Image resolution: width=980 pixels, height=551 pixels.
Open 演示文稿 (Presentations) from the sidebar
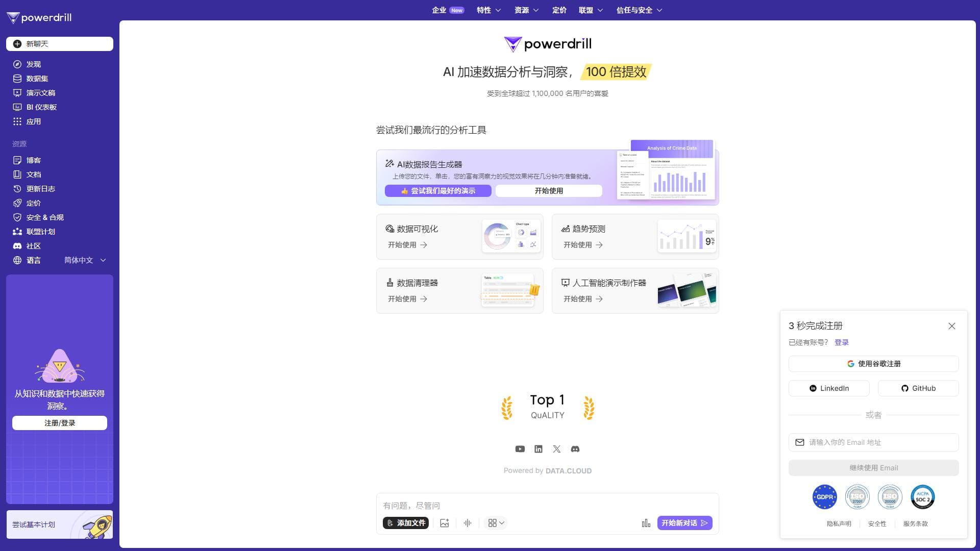click(17, 92)
